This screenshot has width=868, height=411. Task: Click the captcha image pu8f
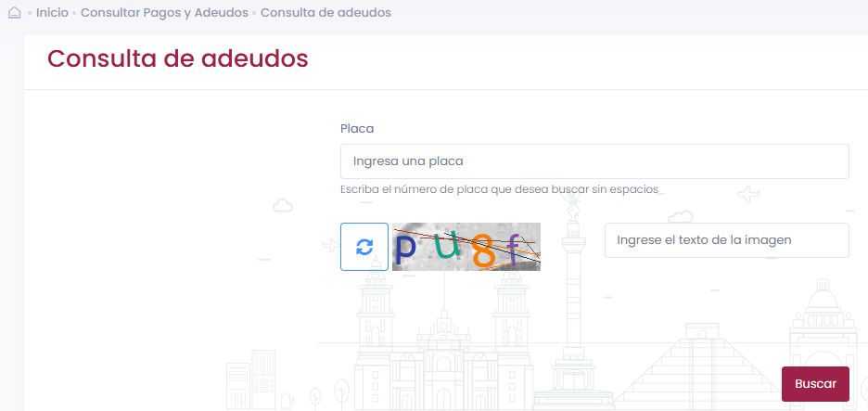coord(466,247)
